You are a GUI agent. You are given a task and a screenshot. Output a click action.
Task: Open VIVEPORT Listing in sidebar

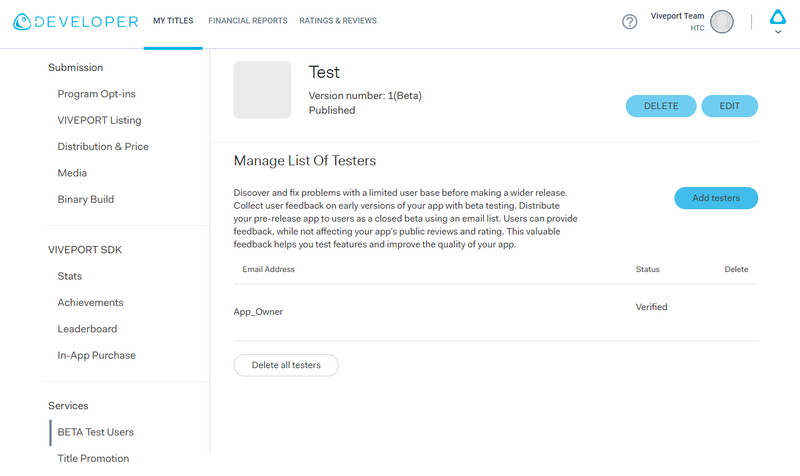(x=99, y=120)
